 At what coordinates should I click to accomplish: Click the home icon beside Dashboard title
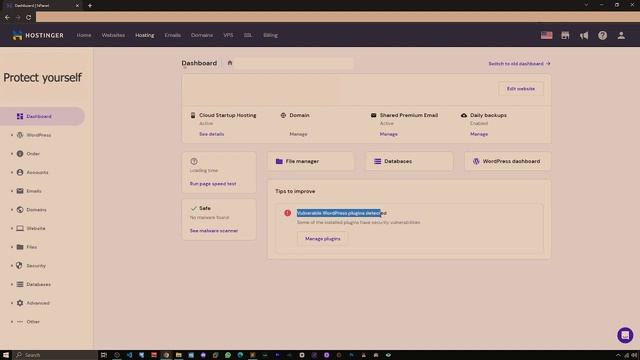coord(230,63)
